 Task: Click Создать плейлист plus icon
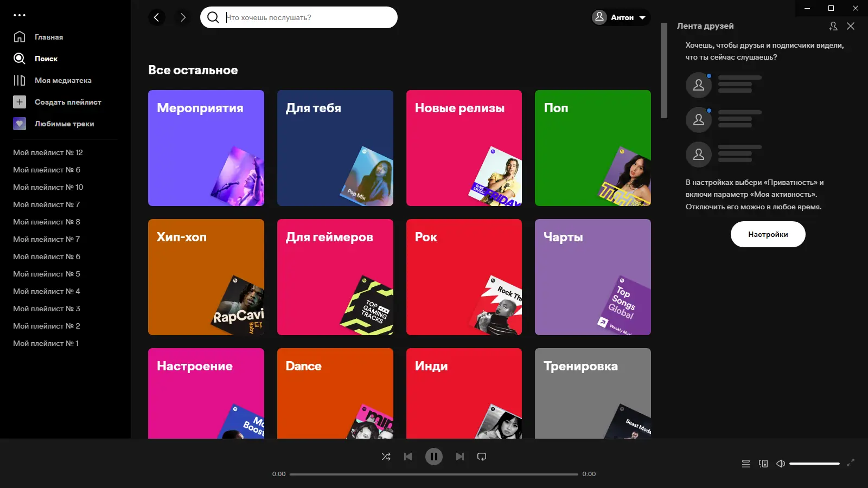click(x=20, y=102)
